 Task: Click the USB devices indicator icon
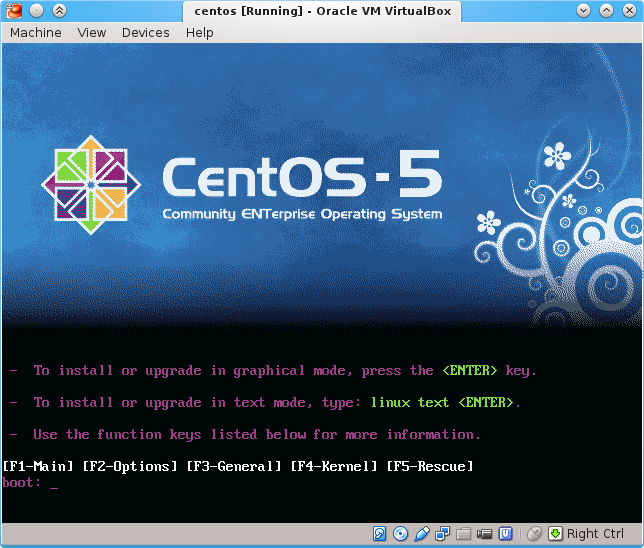422,534
